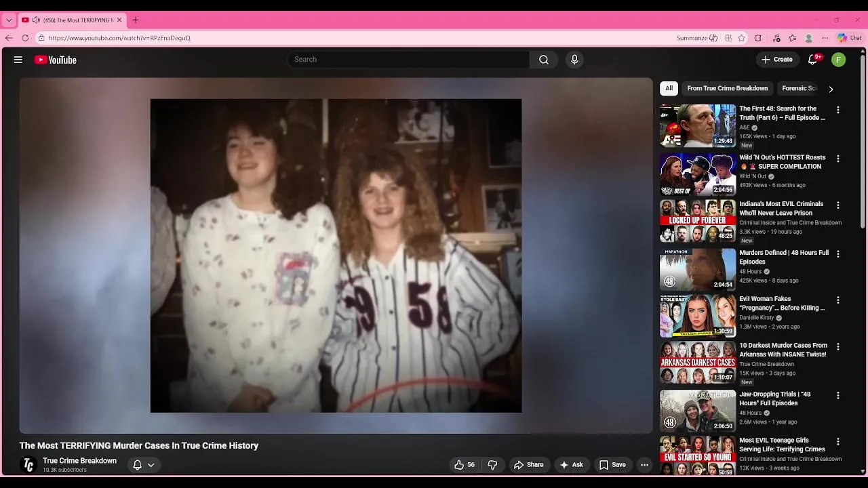Viewport: 868px width, 488px height.
Task: Open browser settings and more menu
Action: tap(825, 38)
